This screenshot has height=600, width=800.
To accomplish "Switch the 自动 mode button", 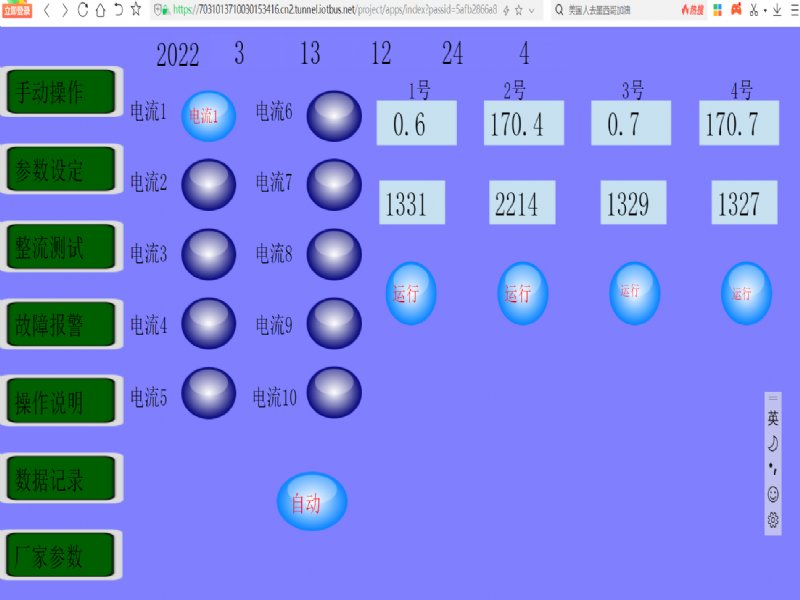I will (311, 502).
